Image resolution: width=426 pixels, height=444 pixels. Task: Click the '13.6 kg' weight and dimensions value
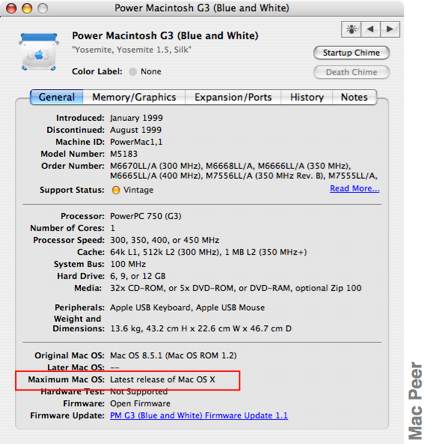(201, 329)
